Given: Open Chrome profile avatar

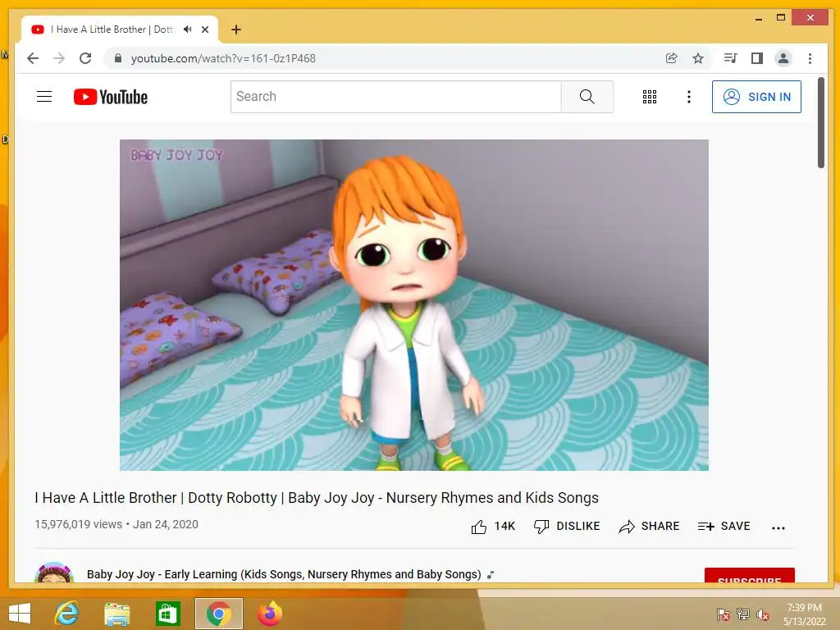Looking at the screenshot, I should 783,58.
